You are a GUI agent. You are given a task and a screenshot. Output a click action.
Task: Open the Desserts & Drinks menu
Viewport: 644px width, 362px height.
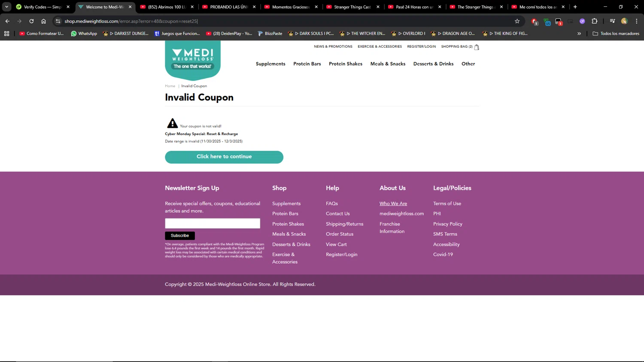433,64
